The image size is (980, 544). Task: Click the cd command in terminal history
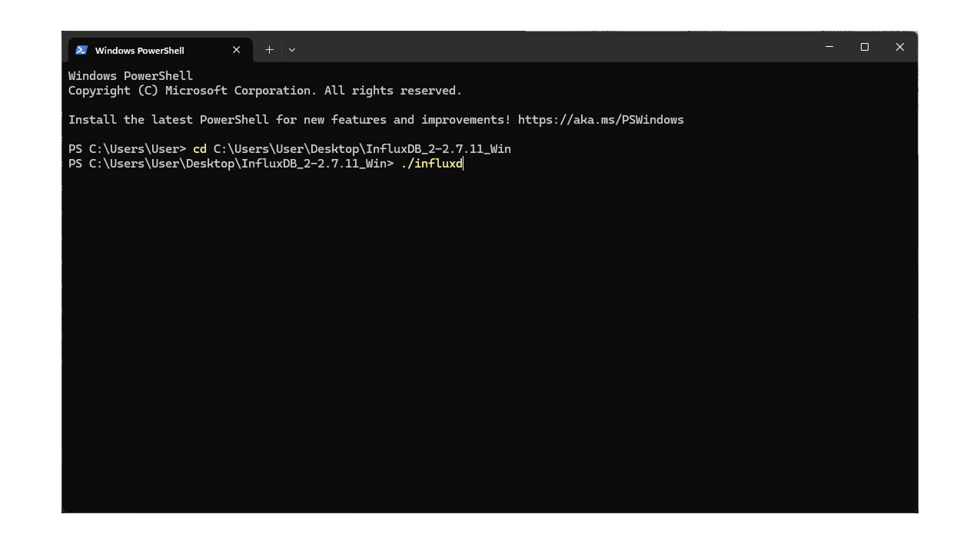coord(200,149)
